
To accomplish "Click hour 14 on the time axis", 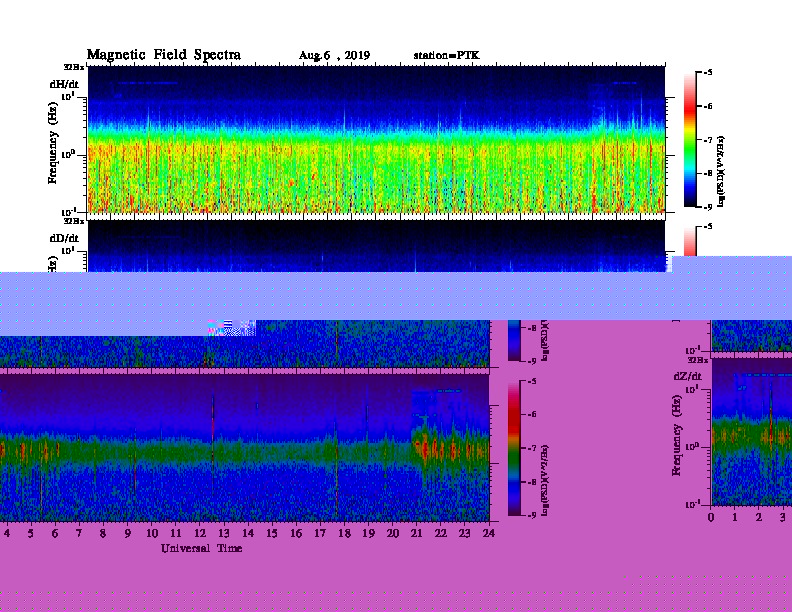I will (x=248, y=533).
